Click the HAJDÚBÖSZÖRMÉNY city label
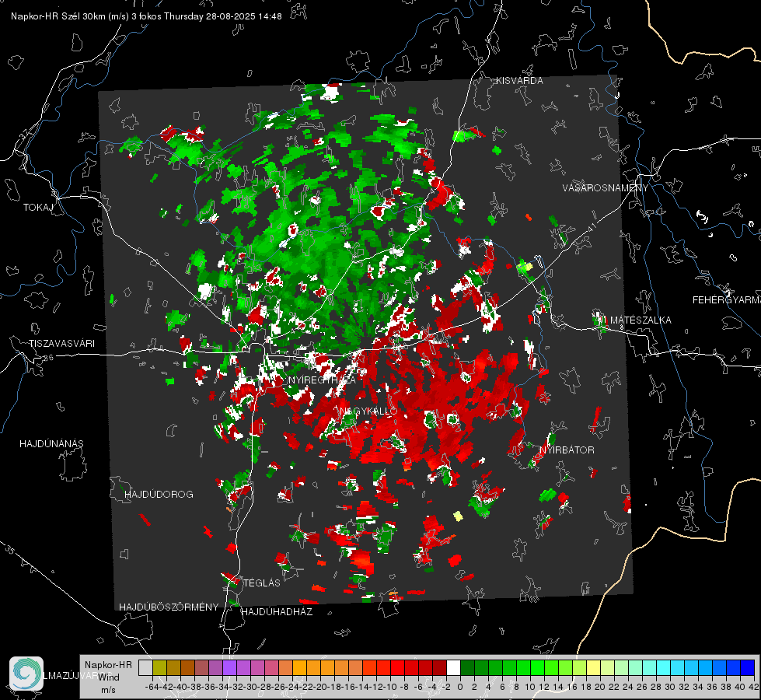 pos(169,607)
